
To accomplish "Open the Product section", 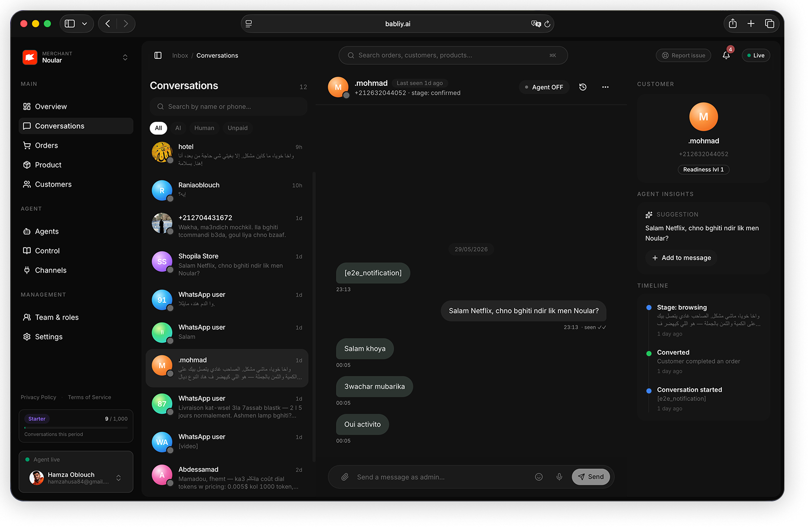I will tap(76, 165).
